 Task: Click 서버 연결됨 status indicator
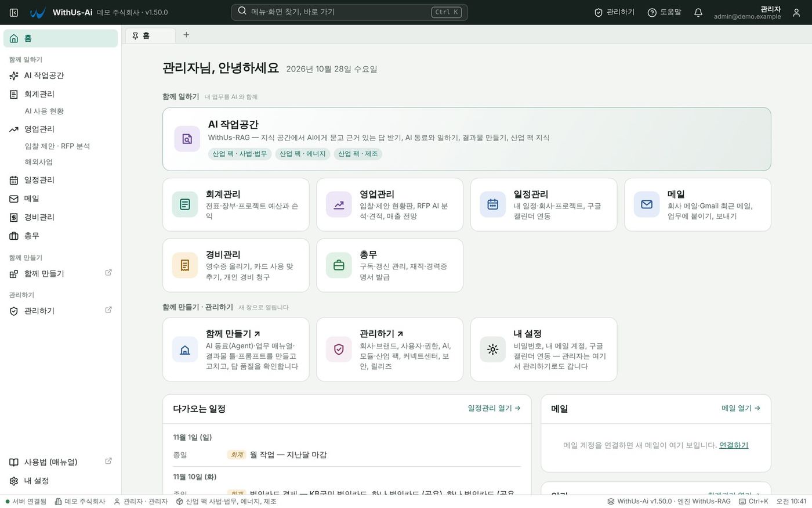tap(26, 502)
